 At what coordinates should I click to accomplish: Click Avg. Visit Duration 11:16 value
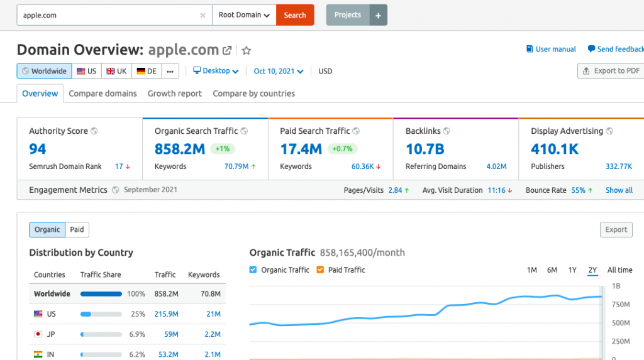(x=497, y=190)
